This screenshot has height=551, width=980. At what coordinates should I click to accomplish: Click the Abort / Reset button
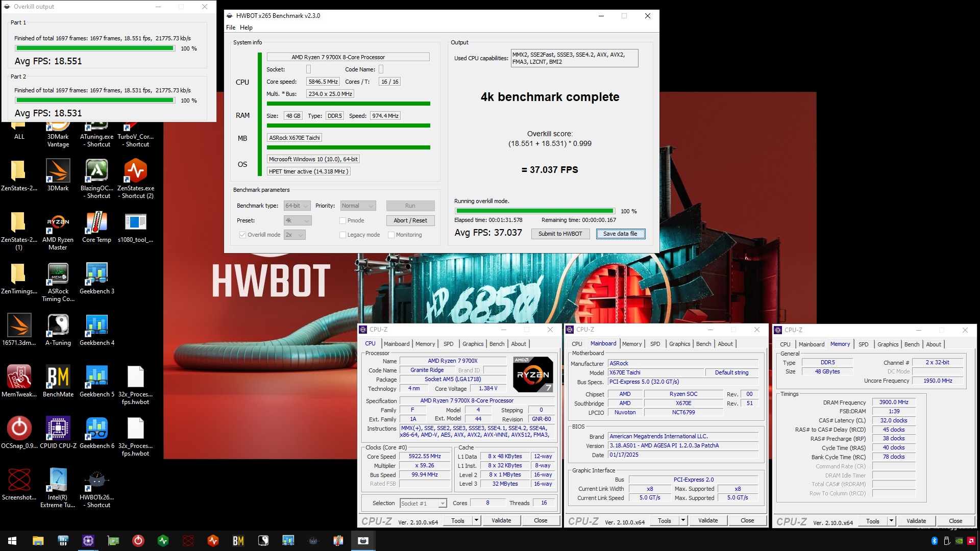[410, 220]
